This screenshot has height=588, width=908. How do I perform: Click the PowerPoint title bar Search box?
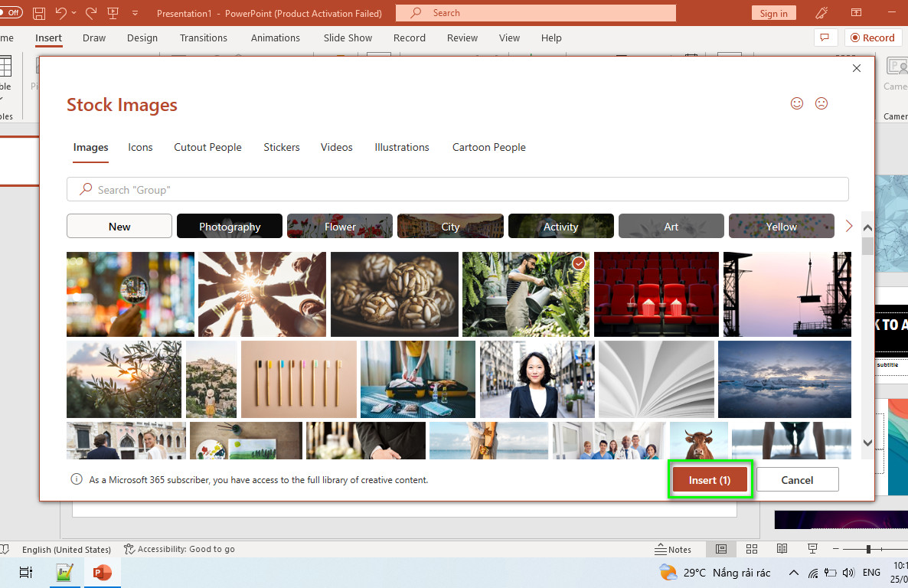pyautogui.click(x=536, y=13)
